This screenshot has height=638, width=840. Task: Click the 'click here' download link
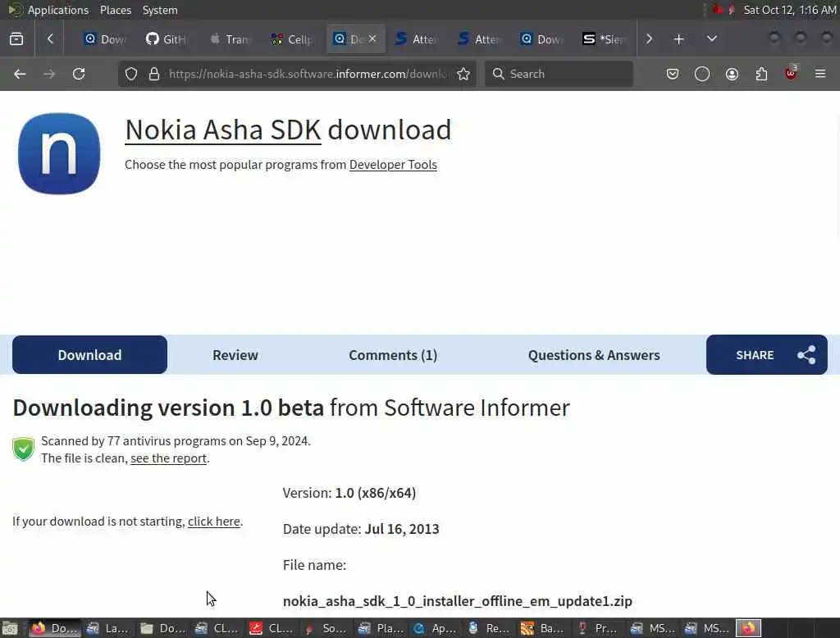[214, 522]
